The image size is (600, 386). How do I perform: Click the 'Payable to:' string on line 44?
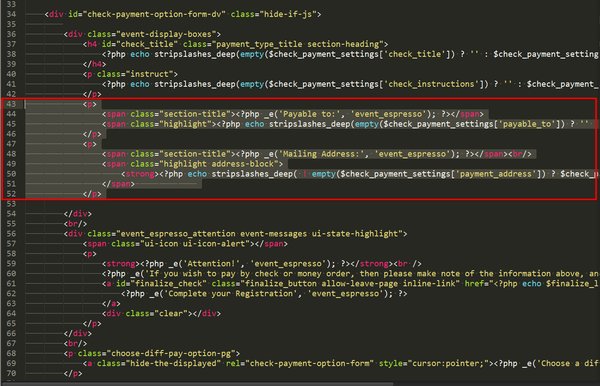309,114
